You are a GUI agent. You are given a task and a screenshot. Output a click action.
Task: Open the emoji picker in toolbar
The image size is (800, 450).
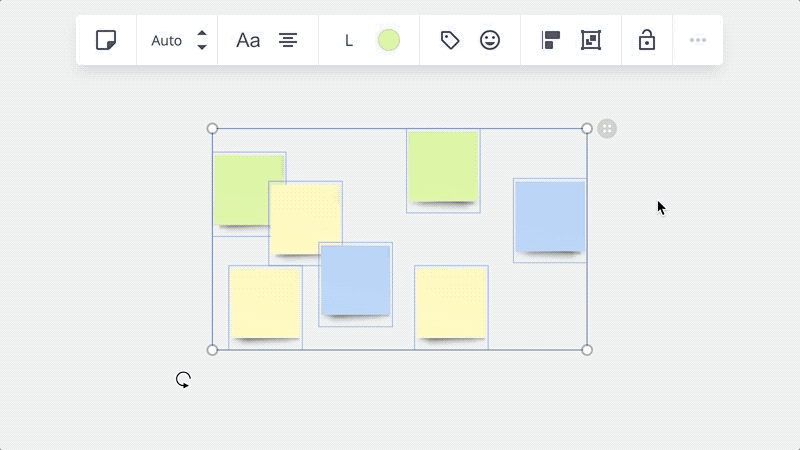(x=490, y=40)
